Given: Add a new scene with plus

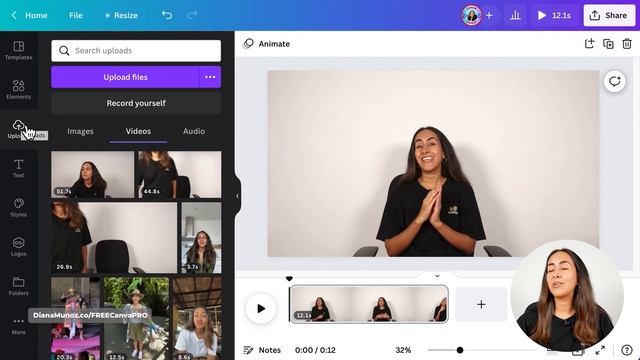Looking at the screenshot, I should (x=481, y=304).
